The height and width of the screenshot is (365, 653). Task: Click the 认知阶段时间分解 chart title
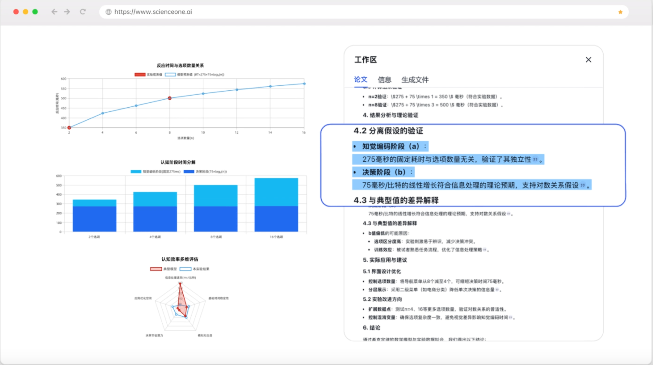point(178,162)
